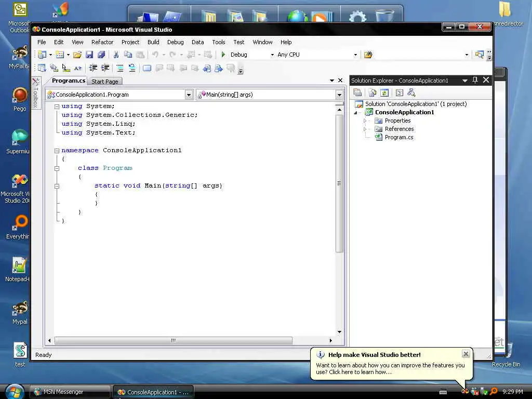Viewport: 532px width, 399px height.
Task: Comment out the selected lines icon
Action: click(x=120, y=68)
